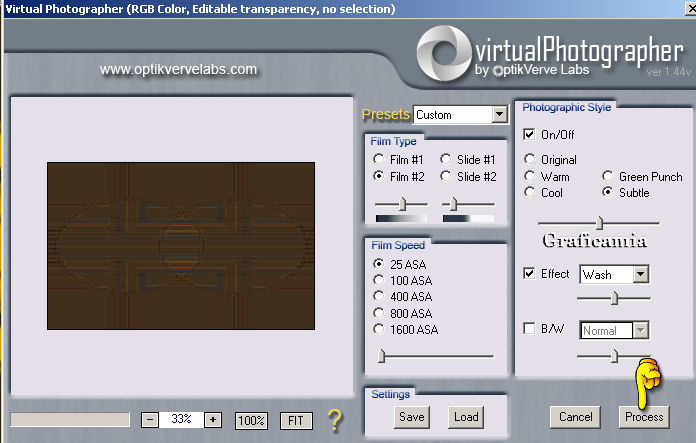Select Subtle photographic style

tap(608, 192)
